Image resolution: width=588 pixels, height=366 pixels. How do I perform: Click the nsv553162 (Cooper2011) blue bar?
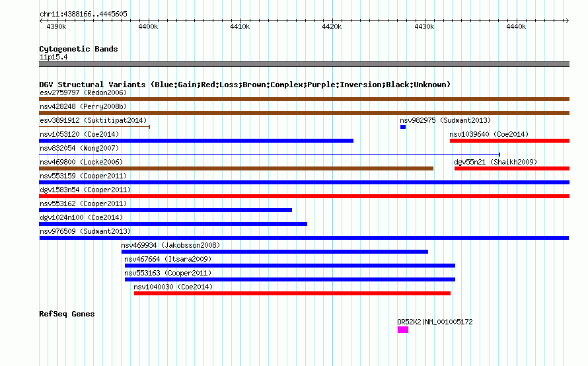(x=165, y=210)
